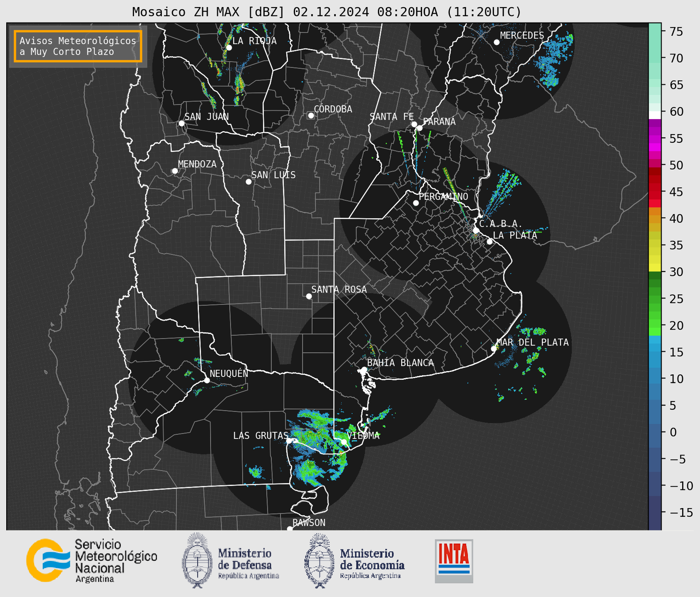Click the MERCEDES label text
Screen dimensions: 700x597
522,36
